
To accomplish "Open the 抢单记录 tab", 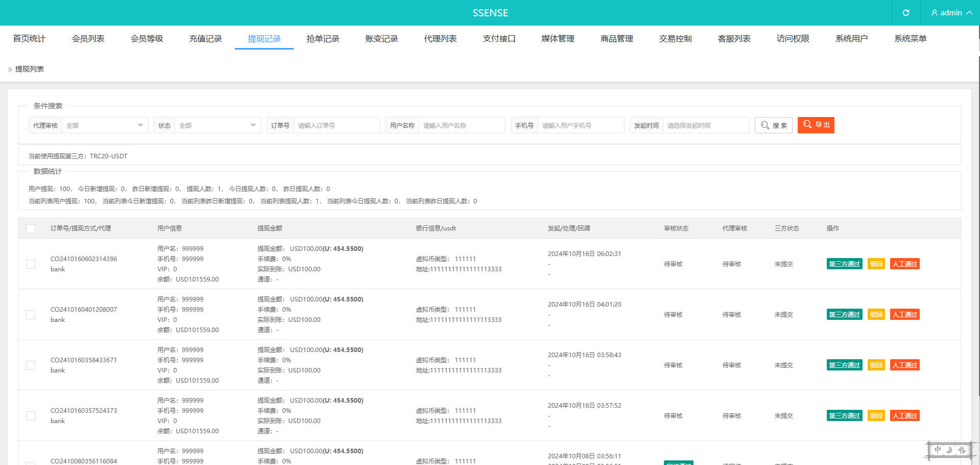I will point(323,39).
